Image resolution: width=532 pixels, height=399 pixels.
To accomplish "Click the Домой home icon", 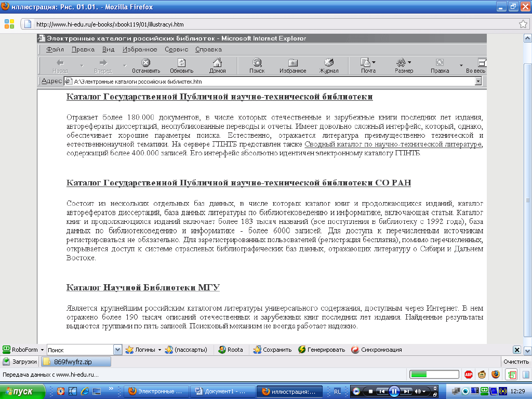I will pyautogui.click(x=217, y=62).
